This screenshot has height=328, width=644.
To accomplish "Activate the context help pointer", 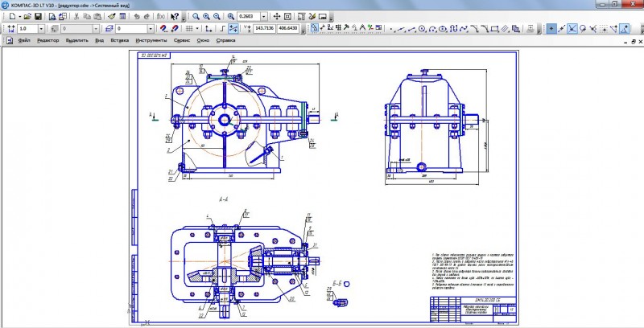I will click(175, 16).
